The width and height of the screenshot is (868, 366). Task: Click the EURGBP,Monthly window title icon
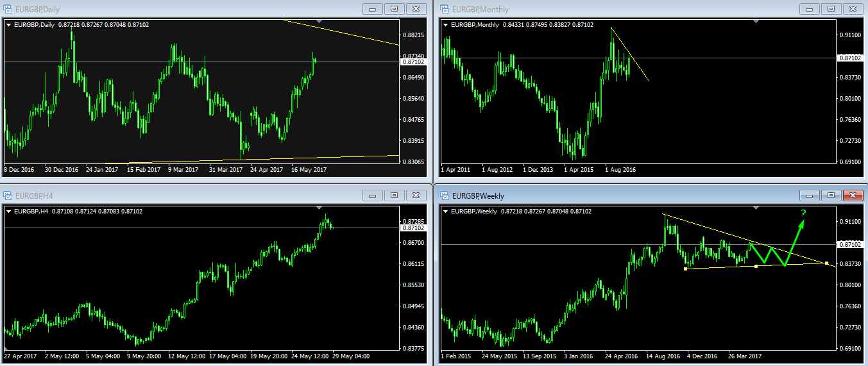pyautogui.click(x=444, y=9)
